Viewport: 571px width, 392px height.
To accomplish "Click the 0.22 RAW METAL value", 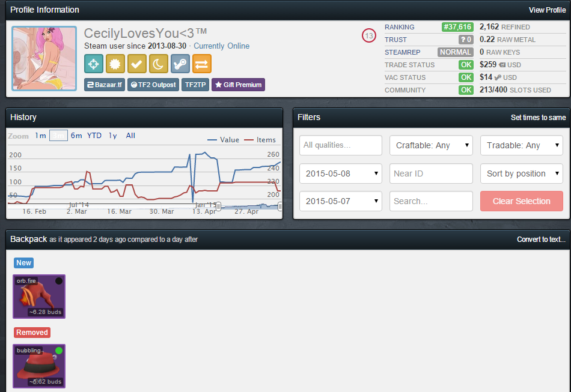I will click(507, 40).
